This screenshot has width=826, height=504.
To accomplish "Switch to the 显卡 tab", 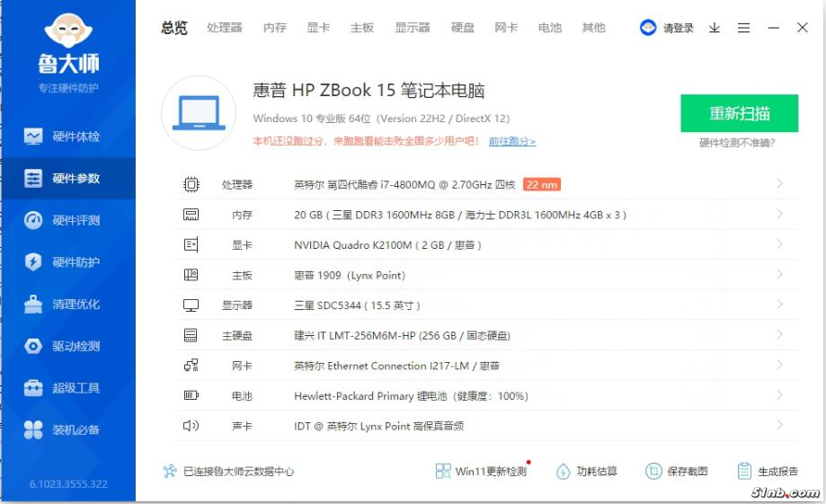I will point(318,28).
